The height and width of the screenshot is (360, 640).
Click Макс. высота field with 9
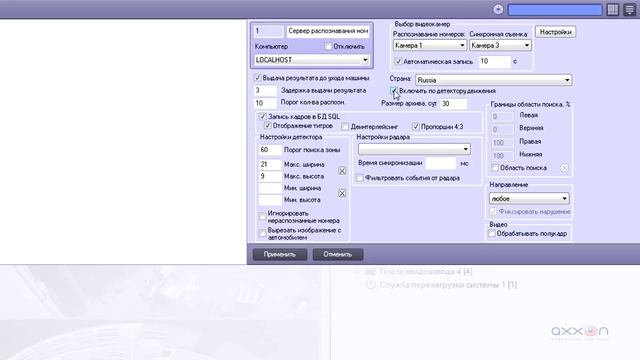pos(270,176)
